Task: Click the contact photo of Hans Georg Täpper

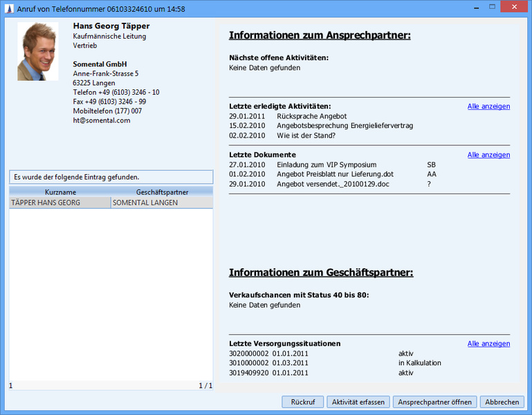Action: click(x=38, y=52)
